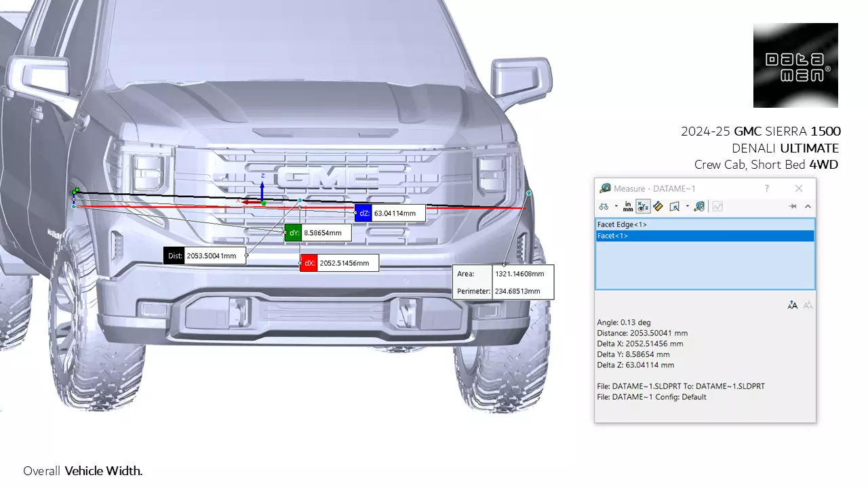Click the Area 1321.14608mm callout row
Image resolution: width=868 pixels, height=488 pixels.
(503, 274)
